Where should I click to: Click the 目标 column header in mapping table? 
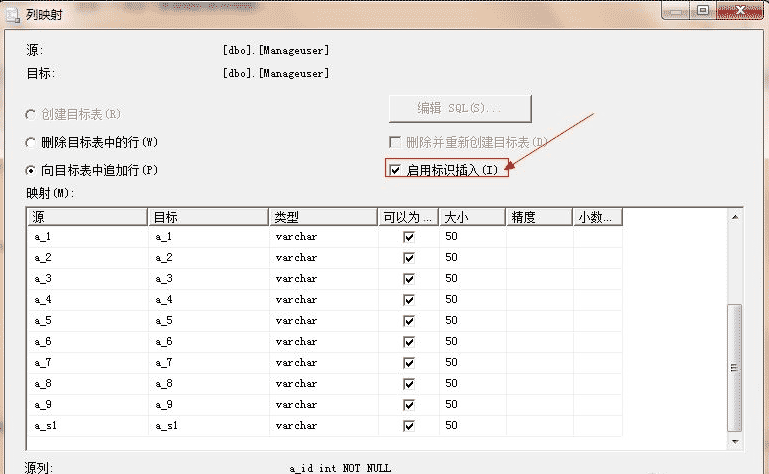pos(208,217)
